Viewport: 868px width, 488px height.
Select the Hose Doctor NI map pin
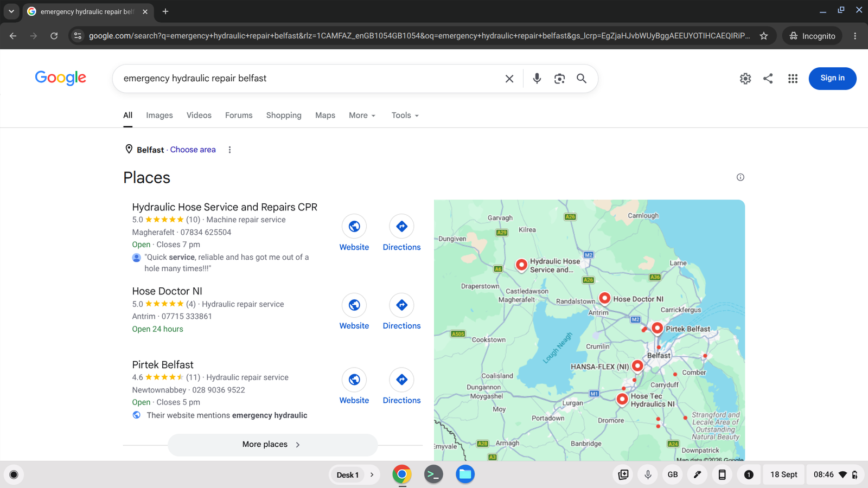pyautogui.click(x=604, y=298)
